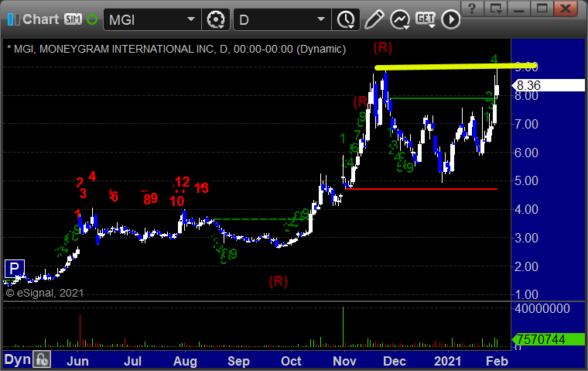Click the Dec label on time axis

click(395, 361)
